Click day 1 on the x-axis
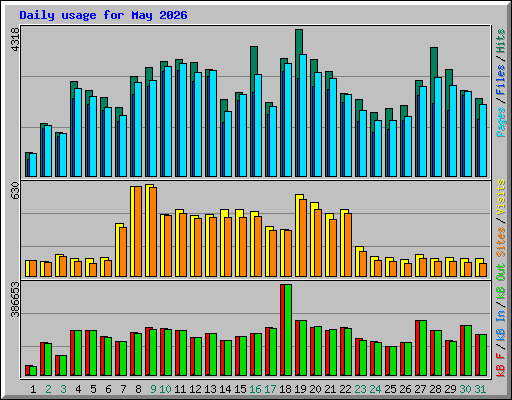 (33, 389)
